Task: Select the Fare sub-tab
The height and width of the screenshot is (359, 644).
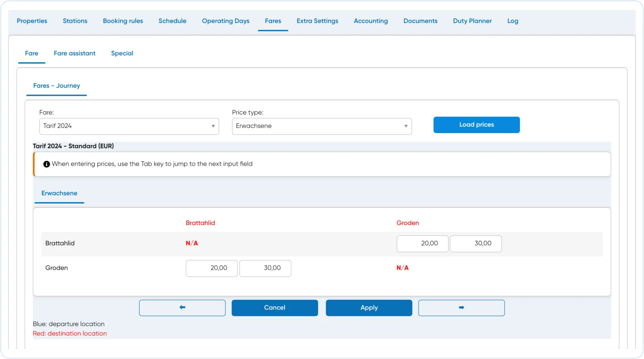Action: click(31, 53)
